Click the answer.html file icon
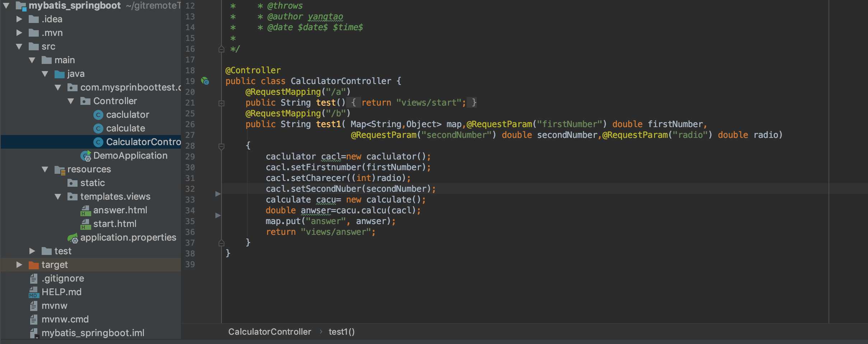Image resolution: width=868 pixels, height=344 pixels. (85, 210)
